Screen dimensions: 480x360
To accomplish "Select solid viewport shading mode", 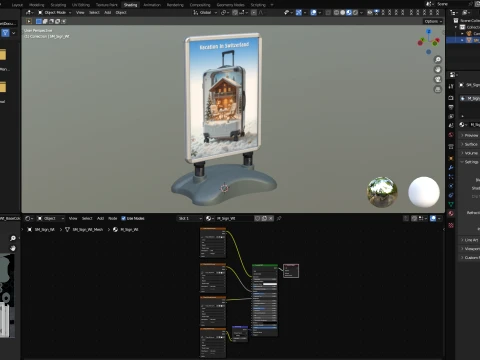I will [x=343, y=12].
